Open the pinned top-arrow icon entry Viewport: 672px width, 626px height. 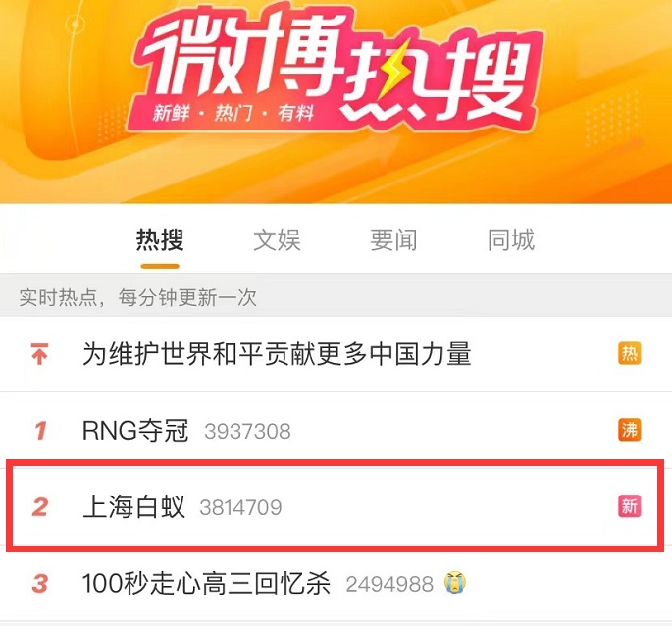39,354
